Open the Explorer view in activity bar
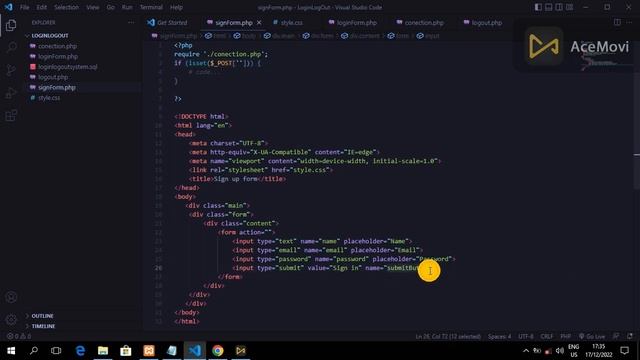The width and height of the screenshot is (640, 360). pos(11,25)
